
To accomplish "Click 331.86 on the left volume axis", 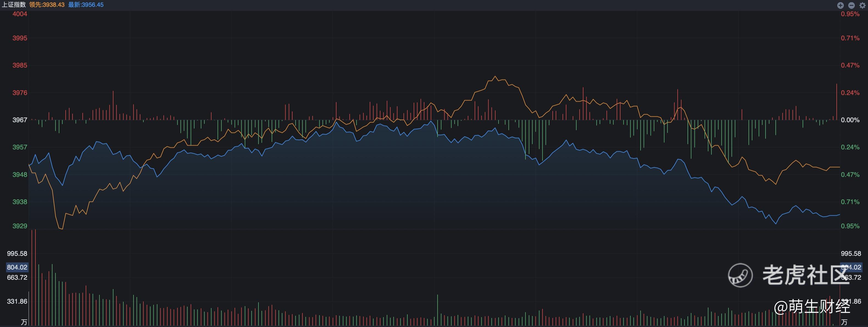I will pos(17,301).
